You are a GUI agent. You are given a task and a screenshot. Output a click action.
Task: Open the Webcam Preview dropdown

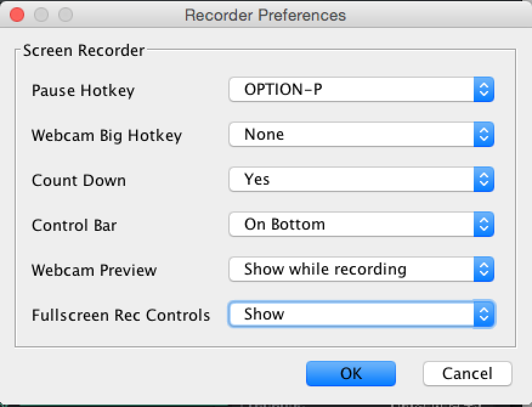click(x=361, y=269)
